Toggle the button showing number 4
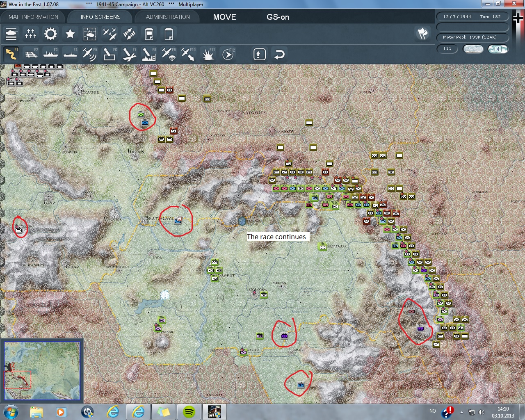Screen dimensions: 525x420 (x=498, y=49)
